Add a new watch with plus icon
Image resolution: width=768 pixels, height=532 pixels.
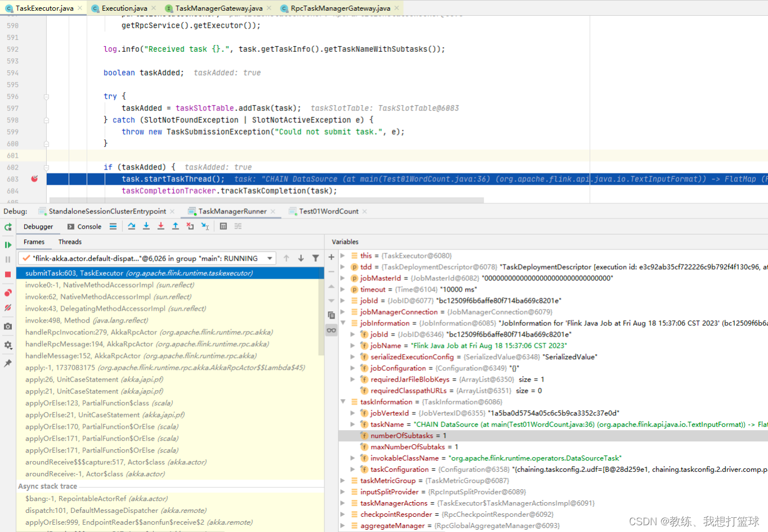[331, 257]
